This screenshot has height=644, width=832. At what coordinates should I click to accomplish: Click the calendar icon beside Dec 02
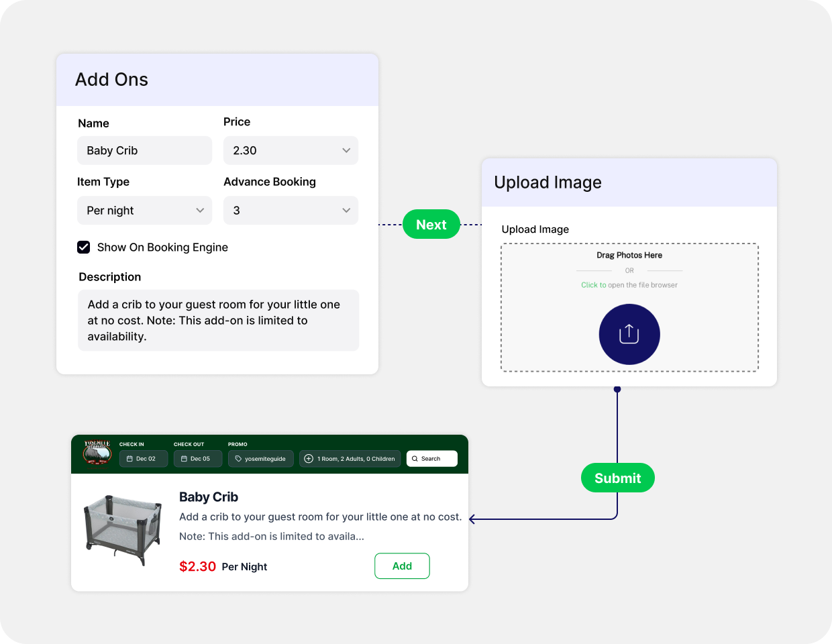(x=129, y=459)
